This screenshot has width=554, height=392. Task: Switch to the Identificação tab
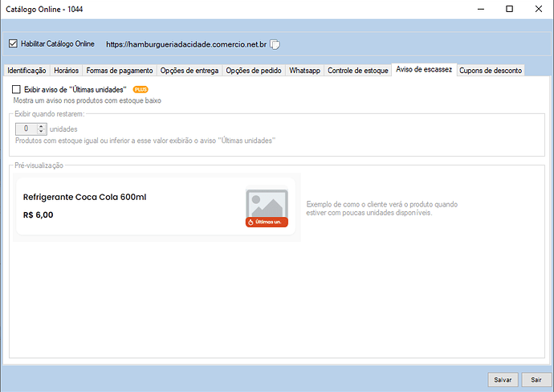[26, 71]
